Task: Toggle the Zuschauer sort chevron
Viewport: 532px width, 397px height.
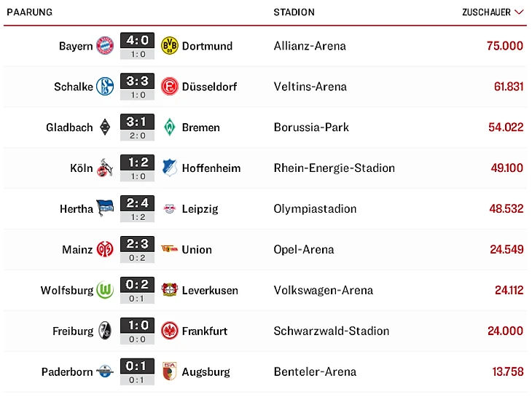Action: pyautogui.click(x=519, y=12)
